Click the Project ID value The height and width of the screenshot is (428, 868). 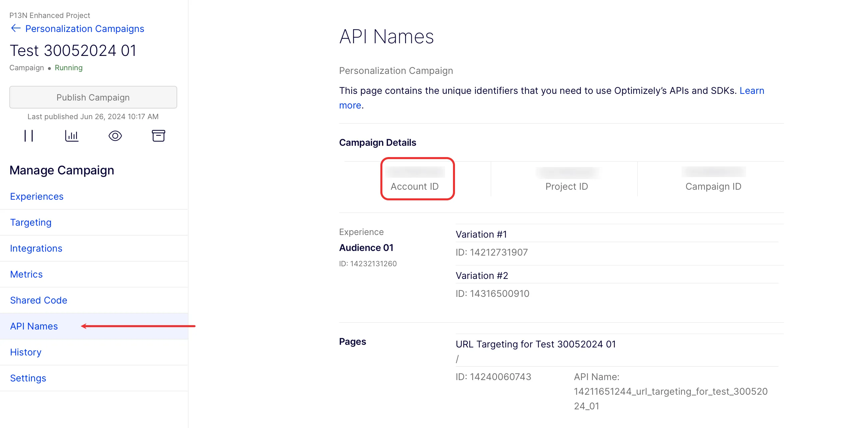point(567,173)
